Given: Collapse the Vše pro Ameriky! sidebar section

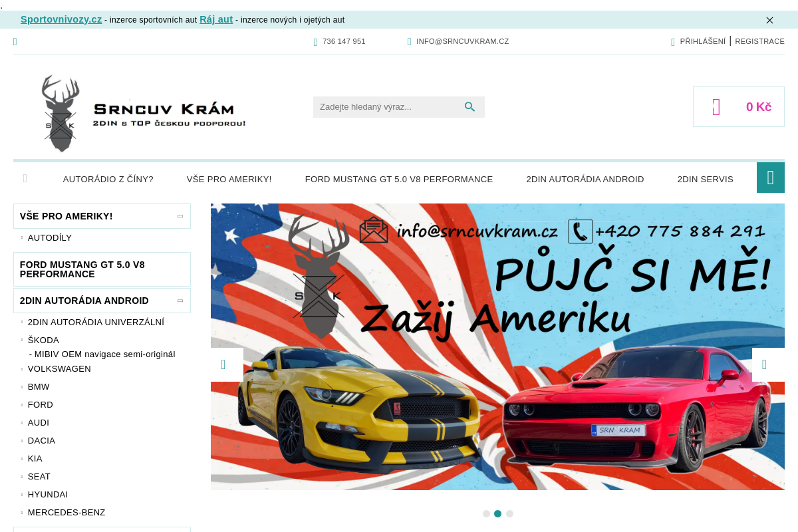Looking at the screenshot, I should click(x=180, y=216).
